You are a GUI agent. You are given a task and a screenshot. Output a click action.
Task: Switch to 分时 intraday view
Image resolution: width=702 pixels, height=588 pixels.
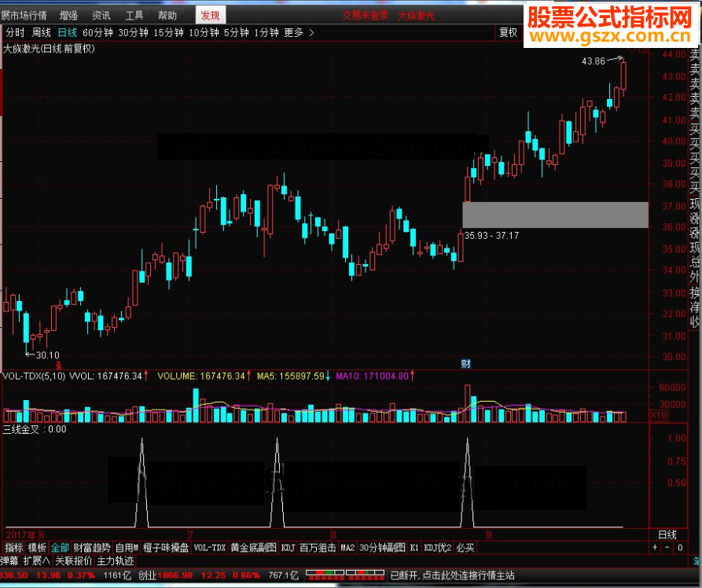click(x=15, y=33)
